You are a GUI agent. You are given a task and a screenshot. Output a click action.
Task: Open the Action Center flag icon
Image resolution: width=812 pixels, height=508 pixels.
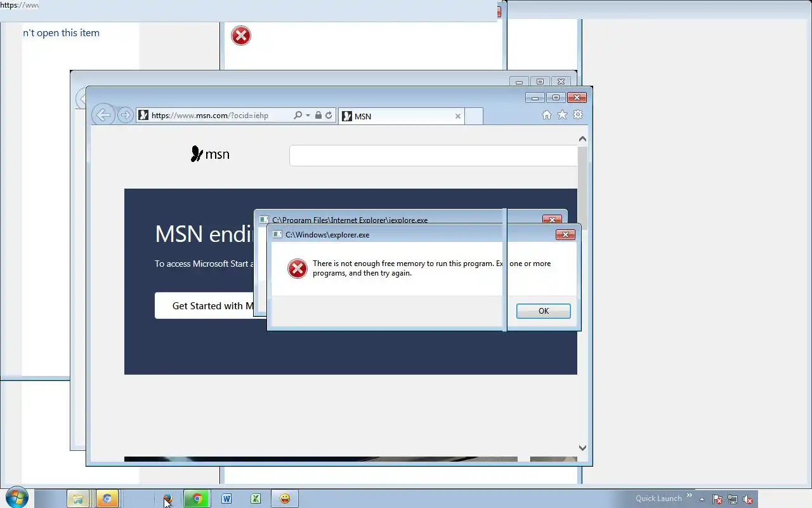(x=717, y=499)
